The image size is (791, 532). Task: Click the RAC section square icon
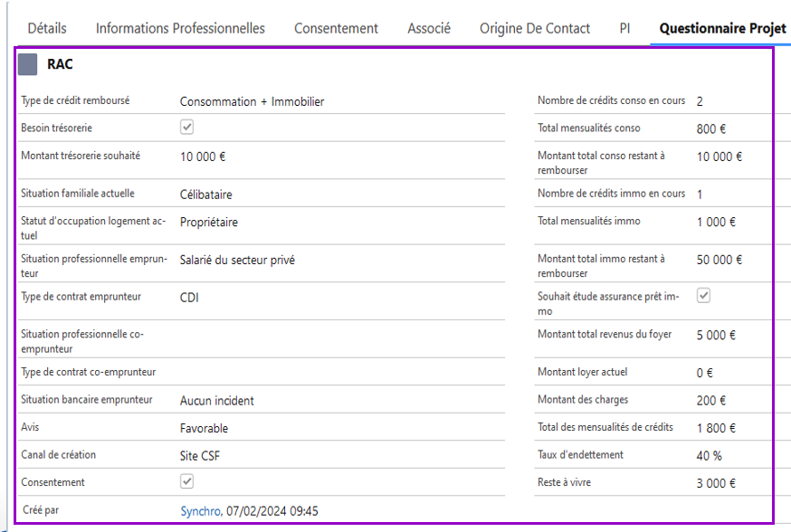[28, 64]
